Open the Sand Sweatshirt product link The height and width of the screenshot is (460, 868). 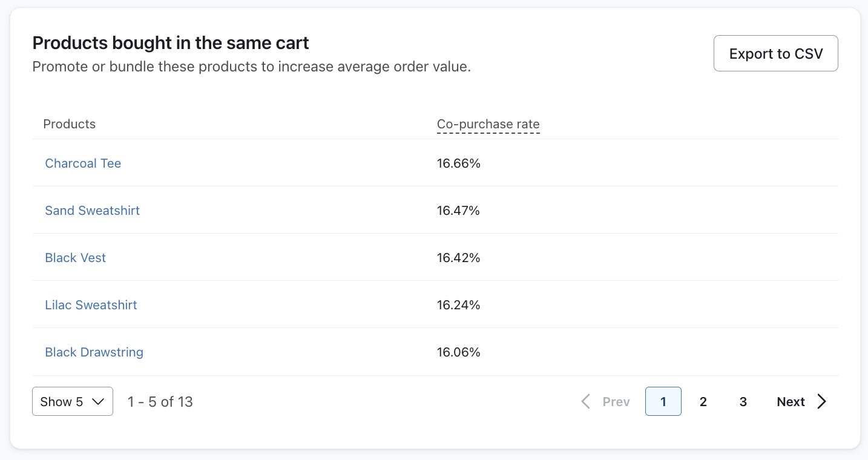point(92,211)
